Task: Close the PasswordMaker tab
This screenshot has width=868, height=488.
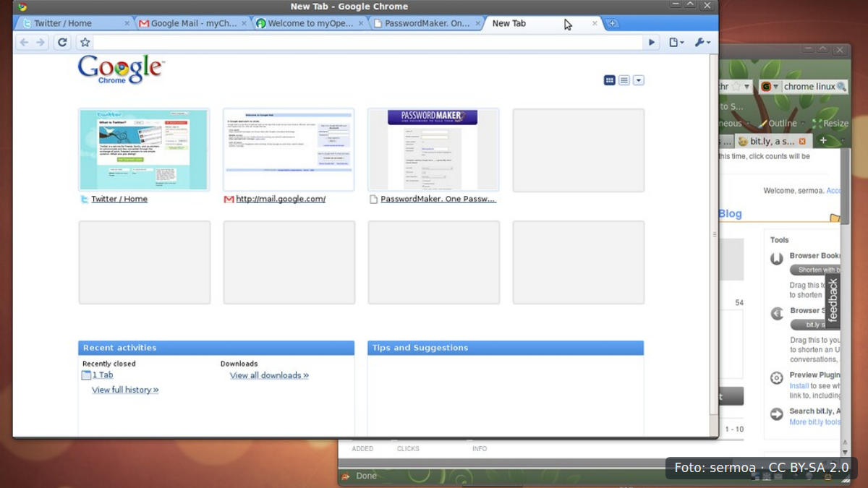Action: (478, 23)
